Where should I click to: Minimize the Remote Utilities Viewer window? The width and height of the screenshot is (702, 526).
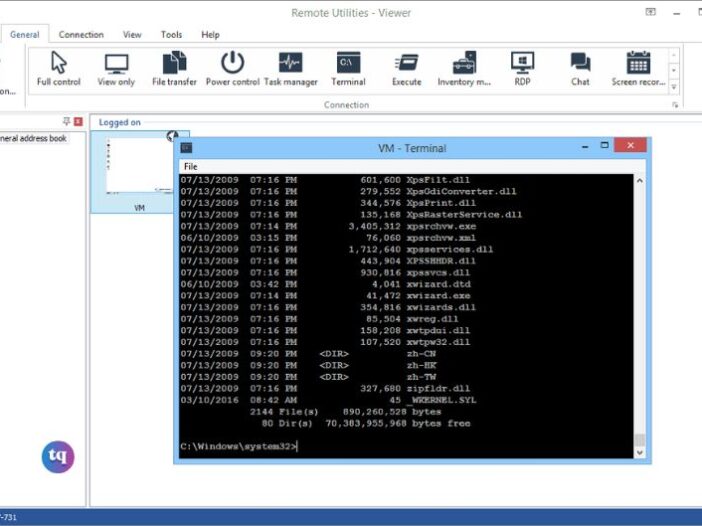pos(676,13)
